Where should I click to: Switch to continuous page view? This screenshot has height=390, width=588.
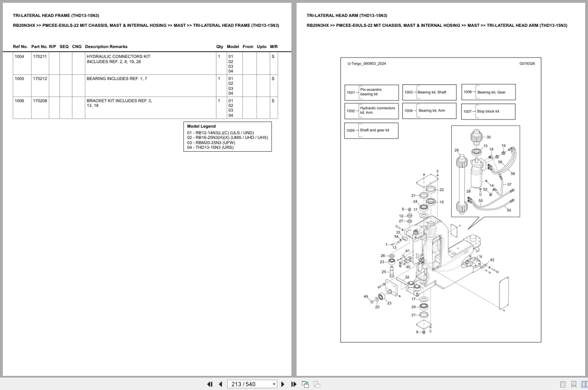pyautogui.click(x=573, y=384)
